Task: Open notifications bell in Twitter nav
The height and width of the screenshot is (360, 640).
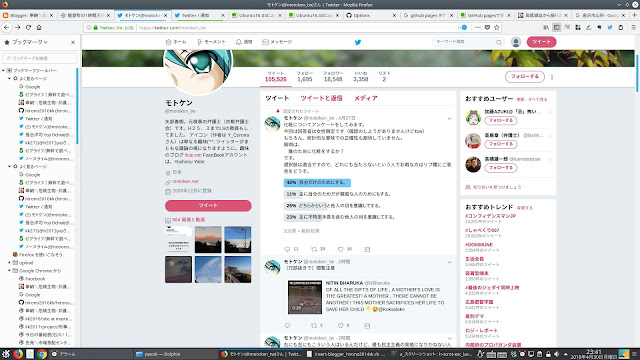Action: point(239,42)
